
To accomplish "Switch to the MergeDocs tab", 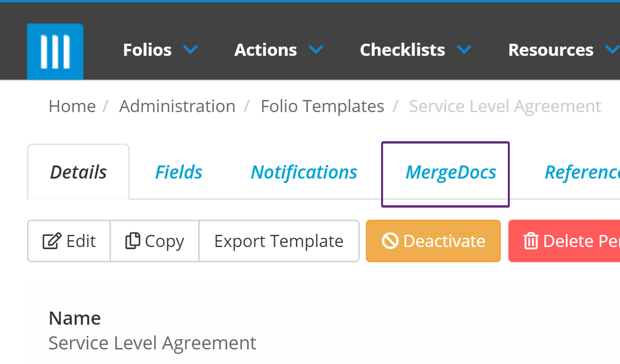I will pyautogui.click(x=451, y=173).
